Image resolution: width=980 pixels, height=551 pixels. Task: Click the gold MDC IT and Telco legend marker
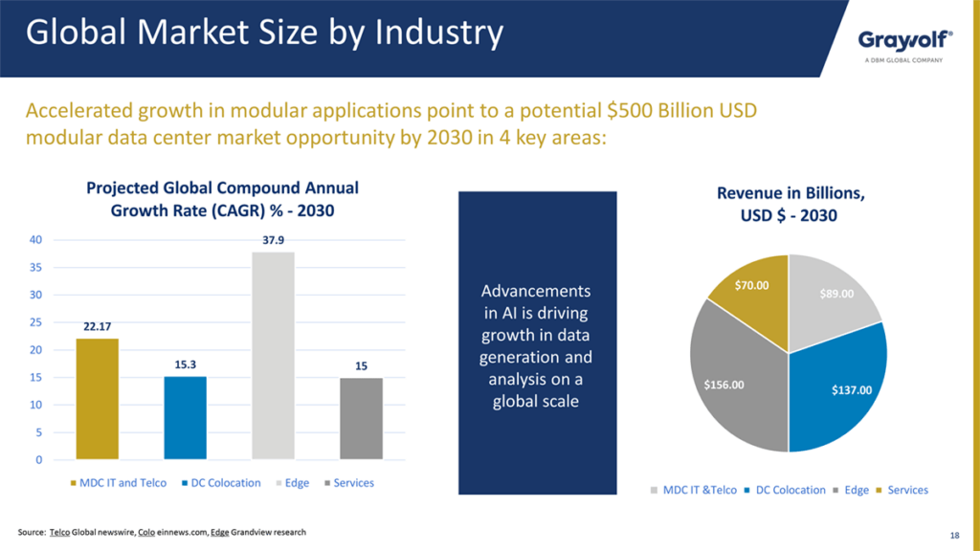[73, 483]
